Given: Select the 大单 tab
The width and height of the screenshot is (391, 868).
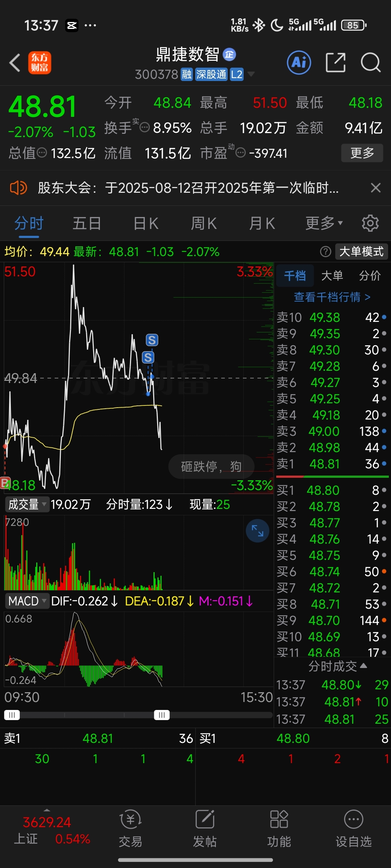Looking at the screenshot, I should (332, 276).
